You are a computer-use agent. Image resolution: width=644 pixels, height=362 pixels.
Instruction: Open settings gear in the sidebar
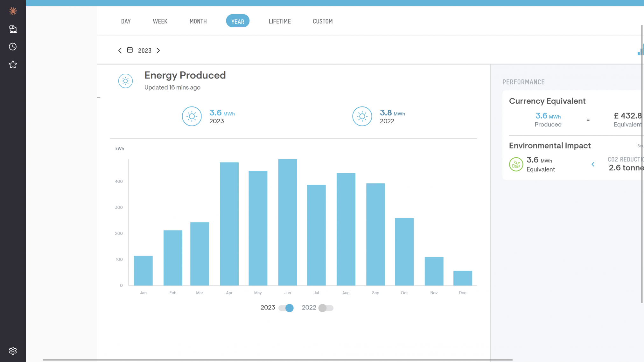coord(13,351)
